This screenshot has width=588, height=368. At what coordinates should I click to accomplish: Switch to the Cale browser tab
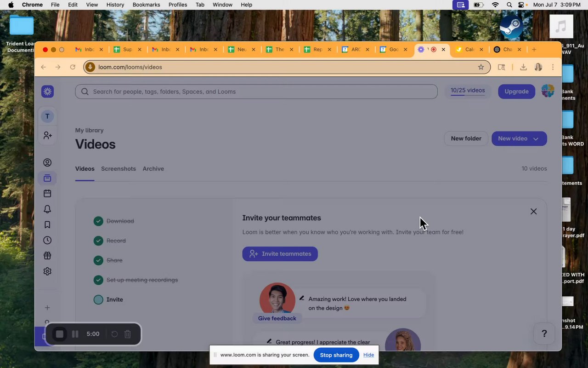[x=469, y=50]
